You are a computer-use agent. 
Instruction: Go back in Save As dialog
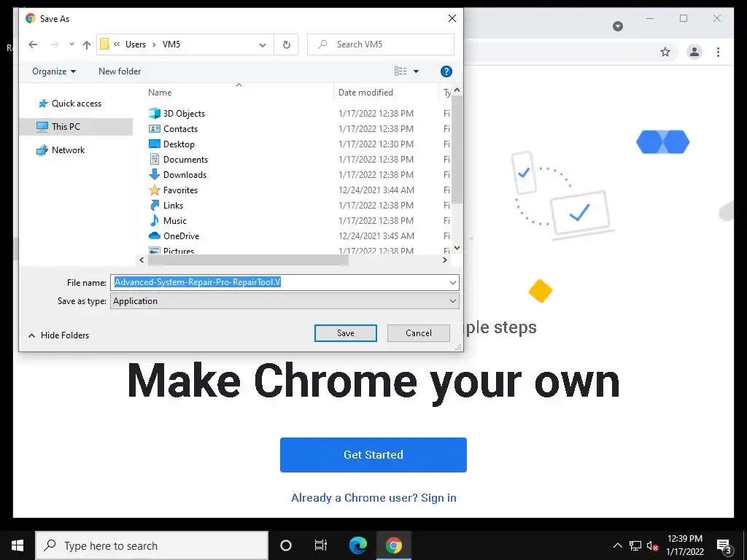point(33,44)
